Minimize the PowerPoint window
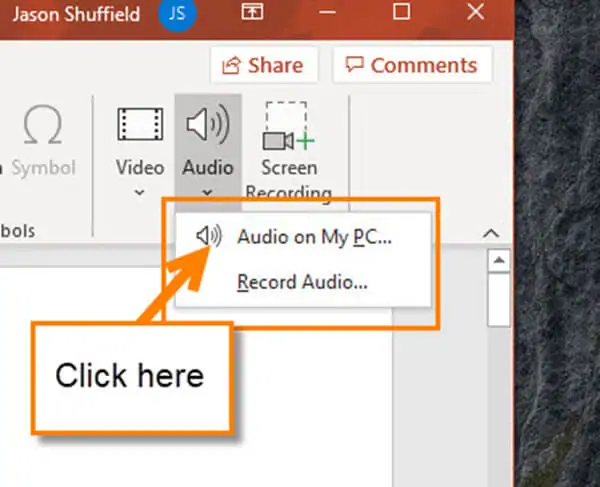This screenshot has width=600, height=487. [327, 12]
